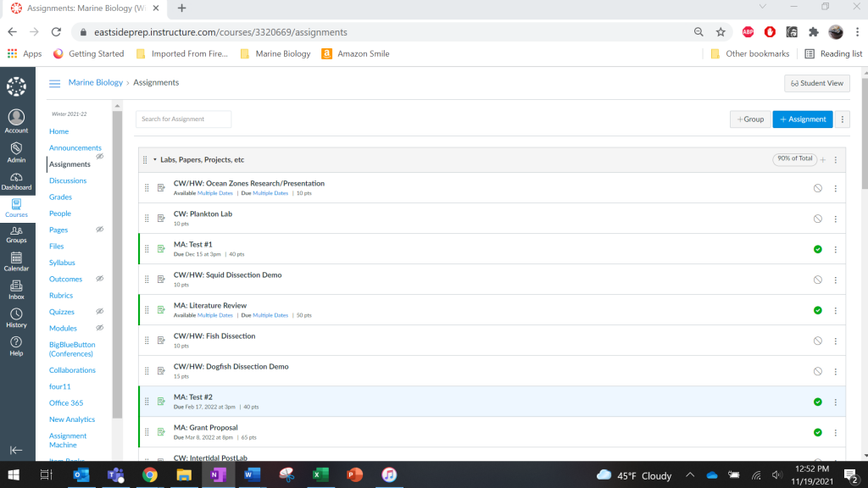Open the Calendar from global navigation

coord(17,262)
